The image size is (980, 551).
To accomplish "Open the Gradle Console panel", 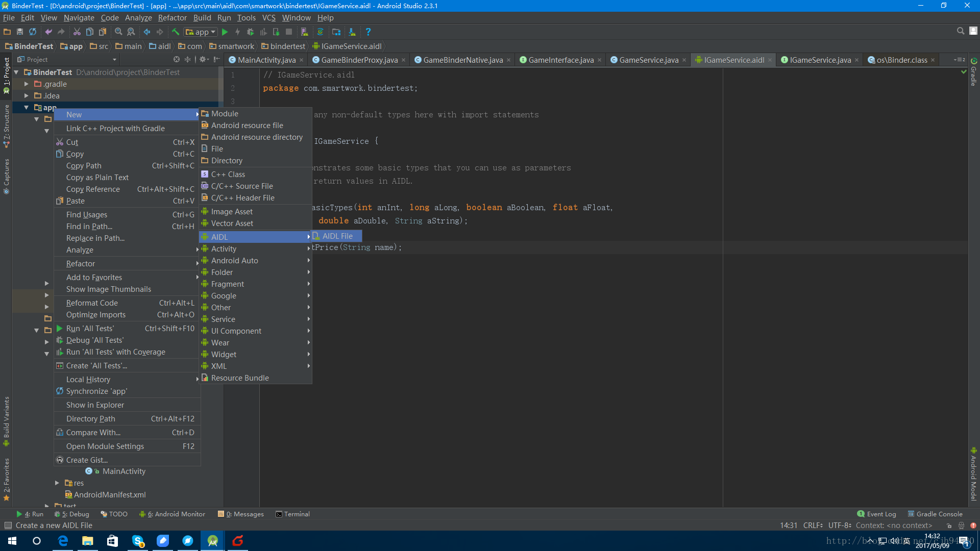I will tap(935, 514).
